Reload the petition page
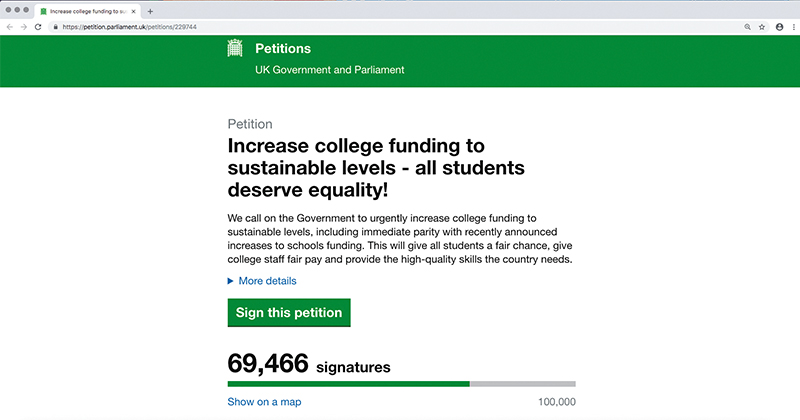This screenshot has width=800, height=420. [x=38, y=27]
